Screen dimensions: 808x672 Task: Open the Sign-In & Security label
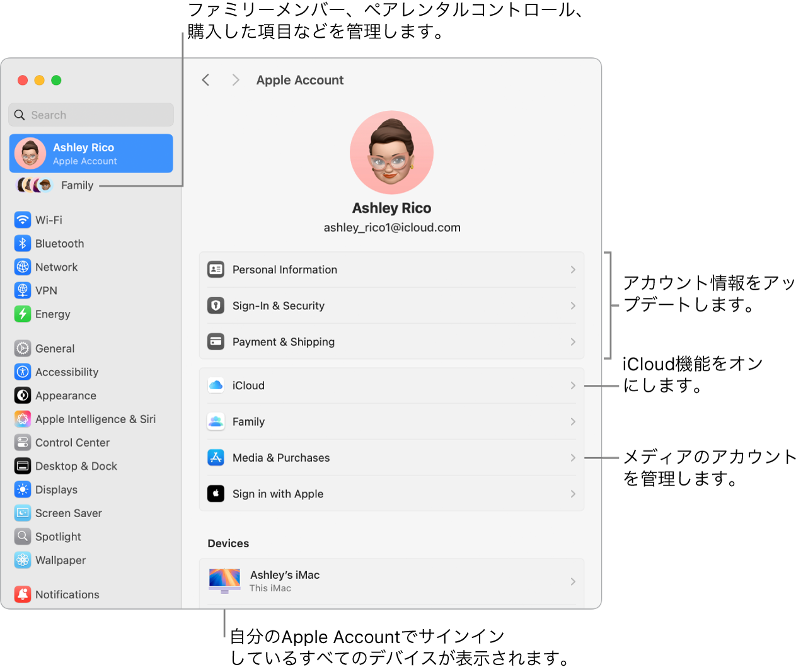pos(279,305)
